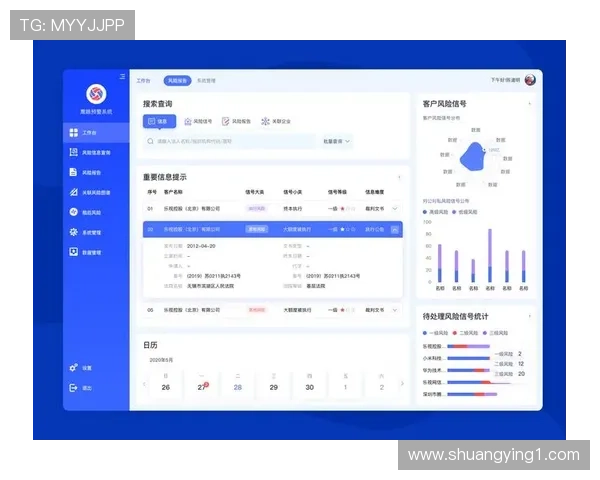Click 2020年5月 calendar month label

coord(161,360)
